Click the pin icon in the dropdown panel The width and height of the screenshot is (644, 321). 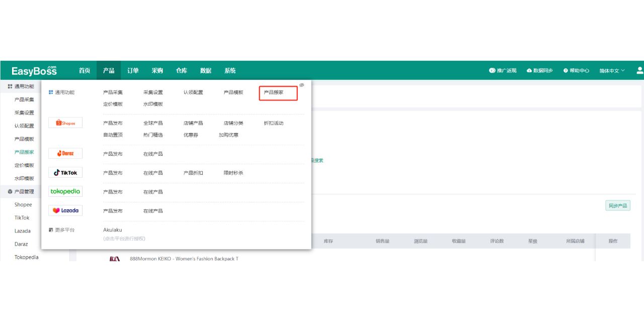coord(302,85)
